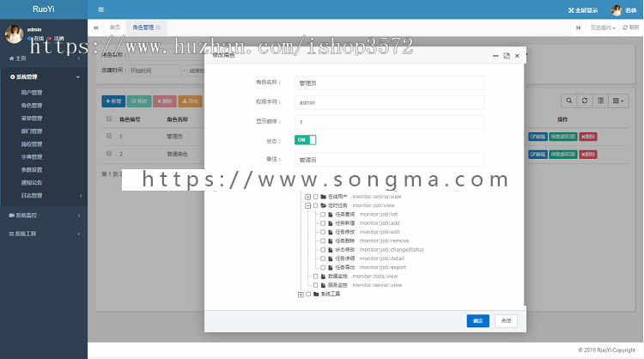644x359 pixels.
Task: Click the blue 新增 button in roles toolbar
Action: click(113, 101)
